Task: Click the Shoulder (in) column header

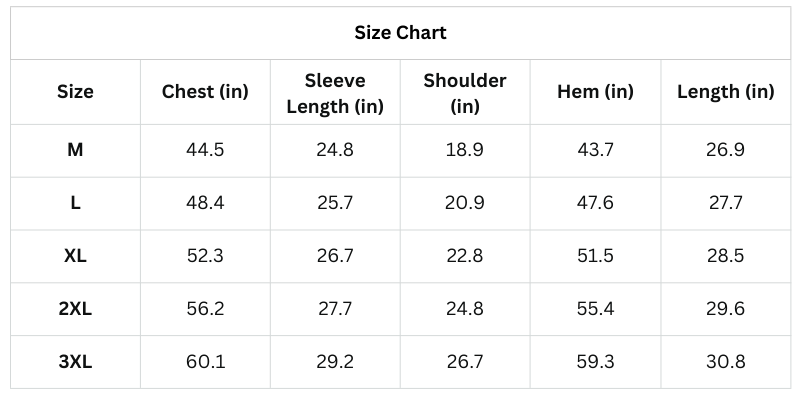Action: pos(464,92)
